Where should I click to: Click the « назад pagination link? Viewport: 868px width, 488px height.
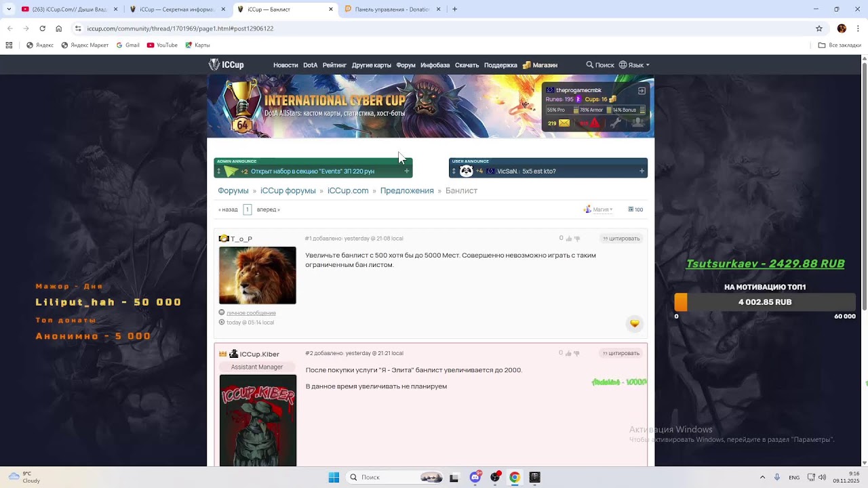click(228, 209)
